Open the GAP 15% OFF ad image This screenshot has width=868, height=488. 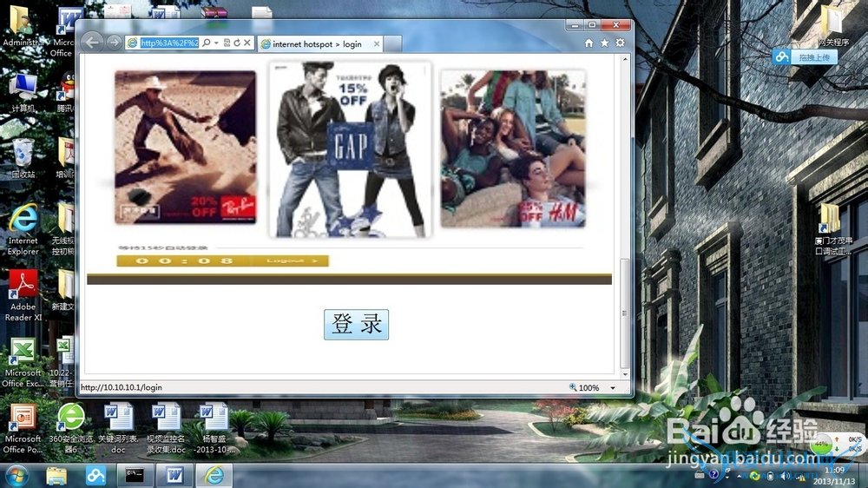351,149
